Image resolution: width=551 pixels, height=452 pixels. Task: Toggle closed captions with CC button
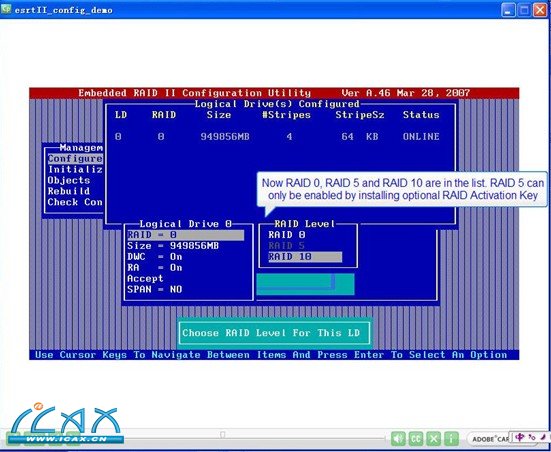(416, 438)
